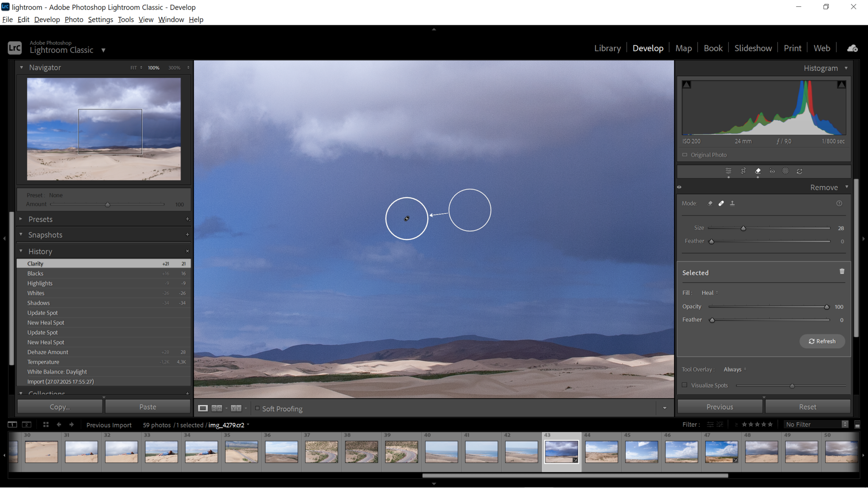
Task: Toggle Remove tool overlay visibility eye
Action: tap(679, 187)
